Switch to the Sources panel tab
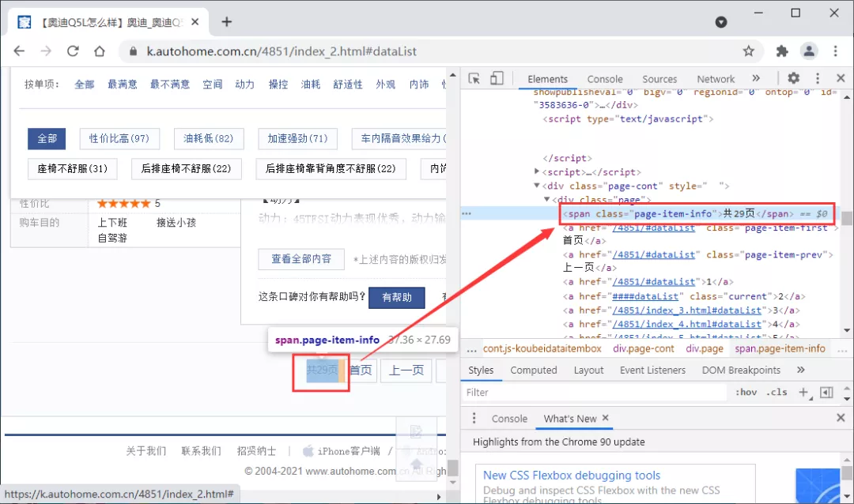This screenshot has width=854, height=504. coord(659,79)
